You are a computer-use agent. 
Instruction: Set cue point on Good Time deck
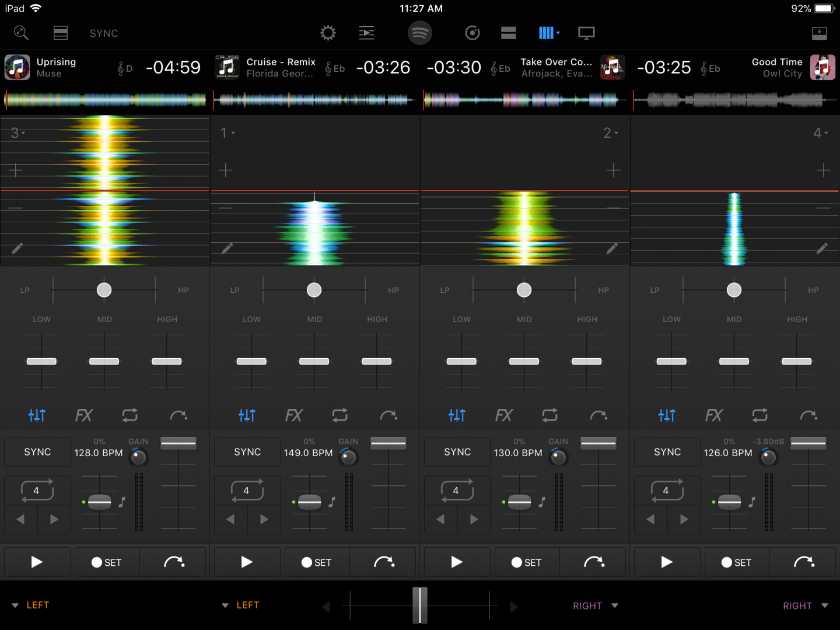737,562
